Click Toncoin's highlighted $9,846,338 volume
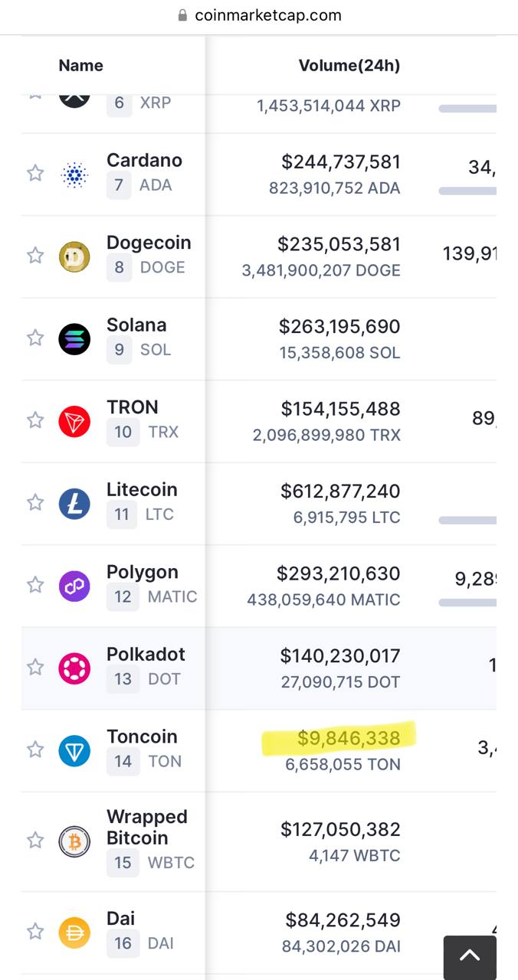Viewport: 518px width, 980px height. pos(349,738)
